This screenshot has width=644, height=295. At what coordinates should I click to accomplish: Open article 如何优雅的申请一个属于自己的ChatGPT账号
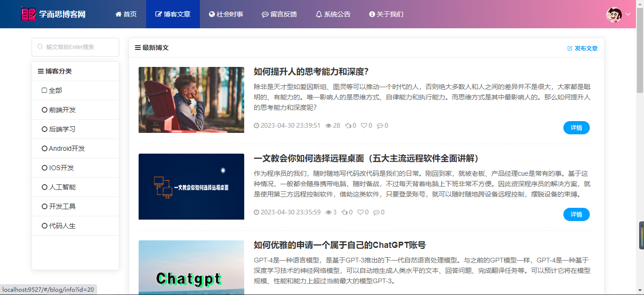pyautogui.click(x=339, y=245)
